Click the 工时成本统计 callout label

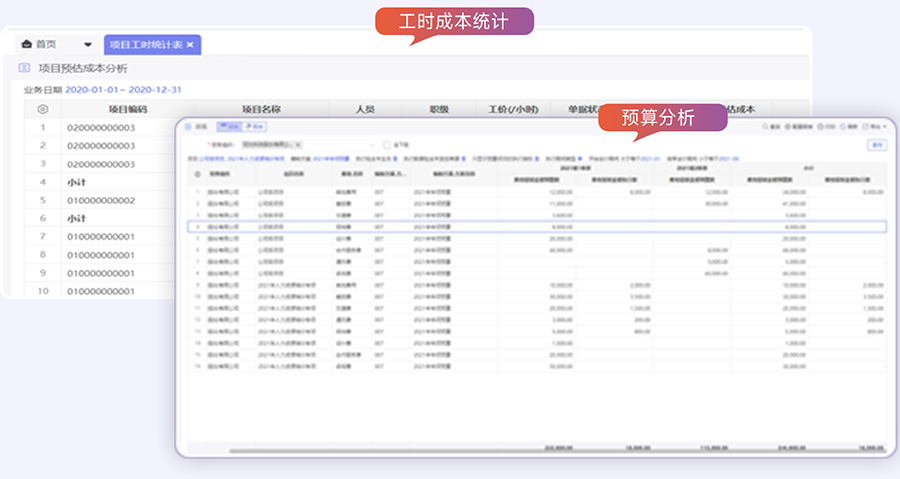point(454,22)
